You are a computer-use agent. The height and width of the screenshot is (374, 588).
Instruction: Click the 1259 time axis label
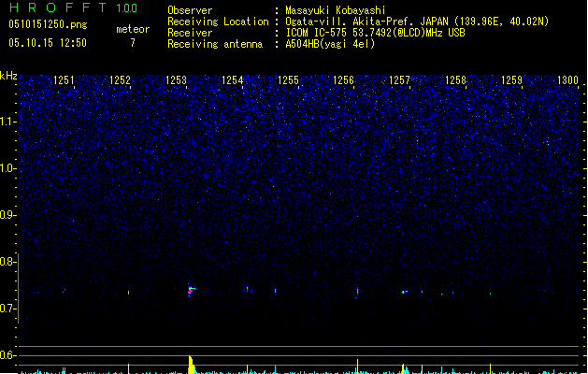(511, 80)
